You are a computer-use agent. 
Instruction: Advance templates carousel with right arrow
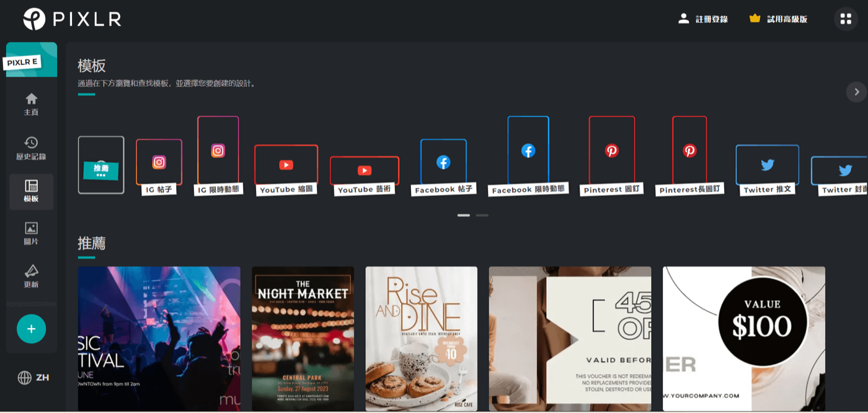click(856, 92)
